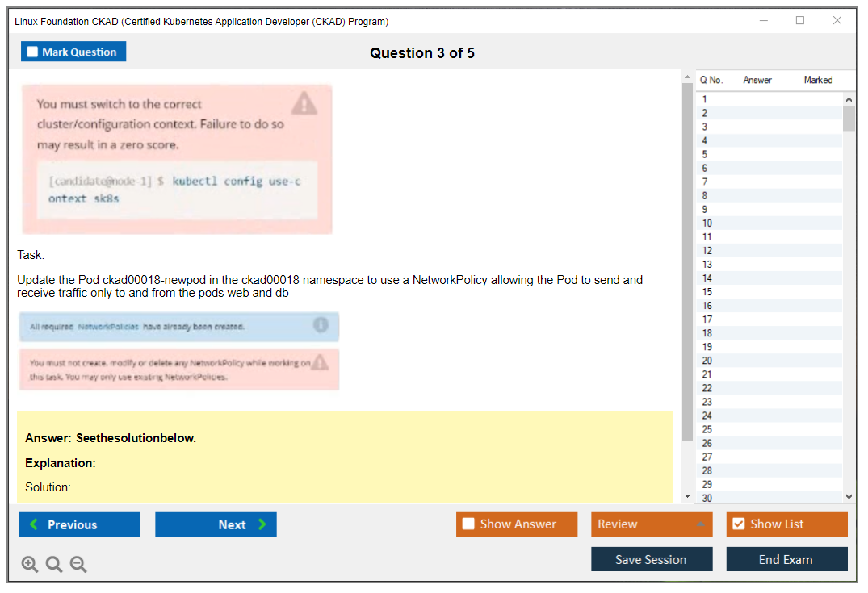Viewport: 868px width, 593px height.
Task: Minimize the exam window
Action: [x=763, y=21]
